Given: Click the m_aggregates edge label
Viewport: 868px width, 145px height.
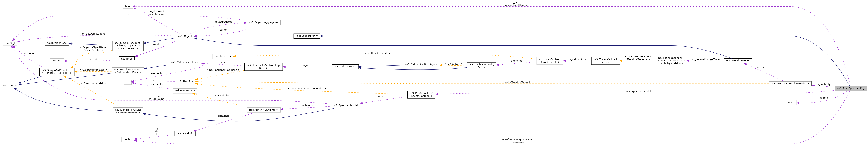Looking at the screenshot, I should point(223,22).
